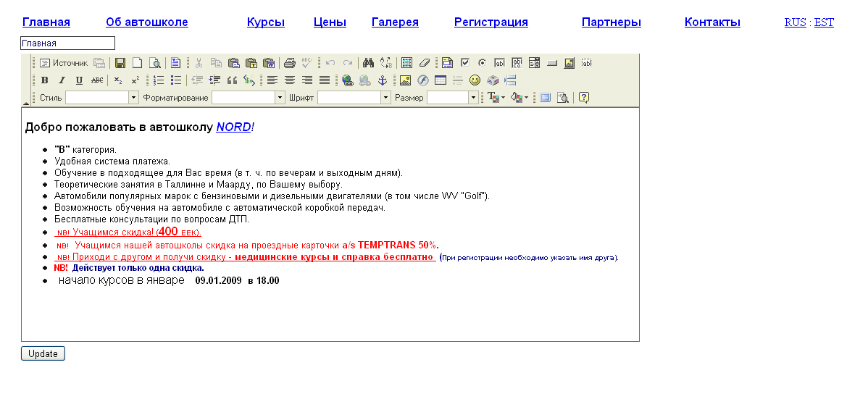Screen dimensions: 868x407
Task: Insert a Flash object
Action: click(x=423, y=80)
